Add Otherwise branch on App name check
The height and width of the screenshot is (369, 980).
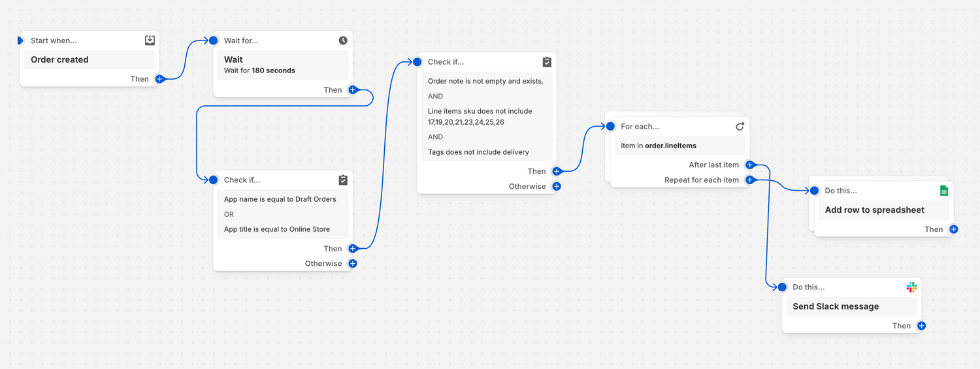(x=353, y=264)
